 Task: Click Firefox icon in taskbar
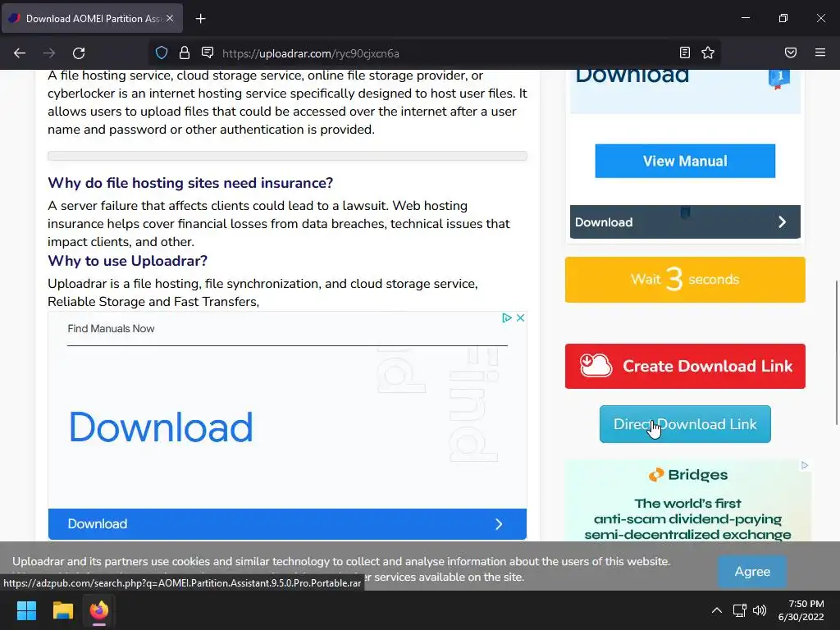tap(99, 610)
